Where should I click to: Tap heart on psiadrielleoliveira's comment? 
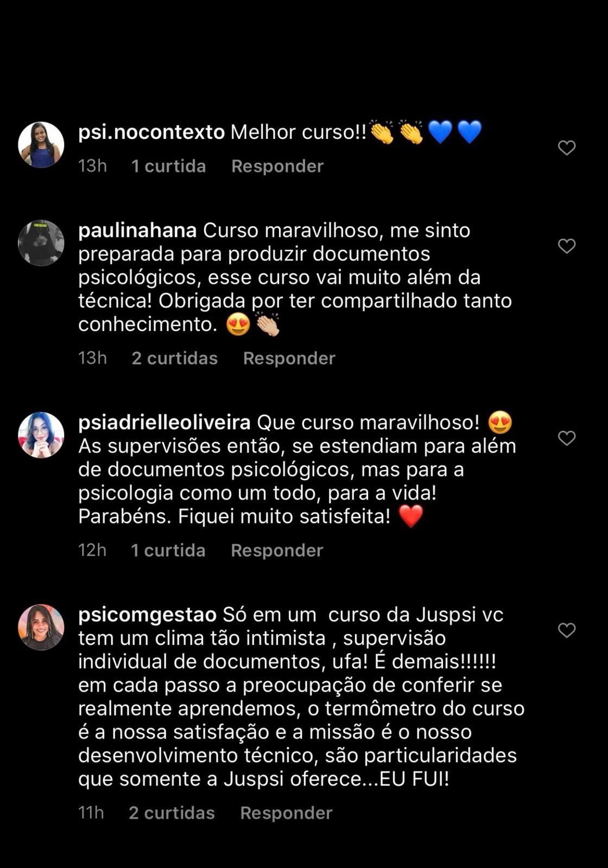pos(567,438)
